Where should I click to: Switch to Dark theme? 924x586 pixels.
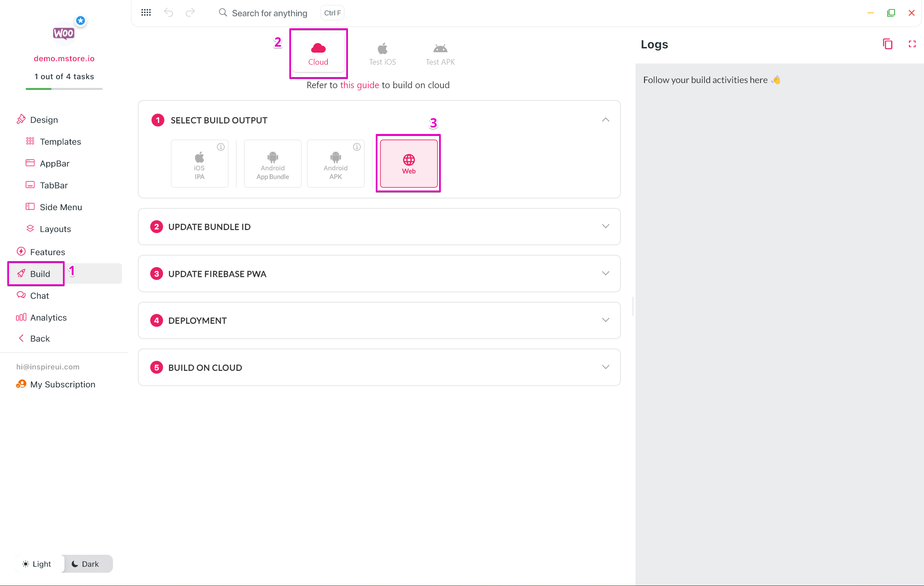(86, 564)
